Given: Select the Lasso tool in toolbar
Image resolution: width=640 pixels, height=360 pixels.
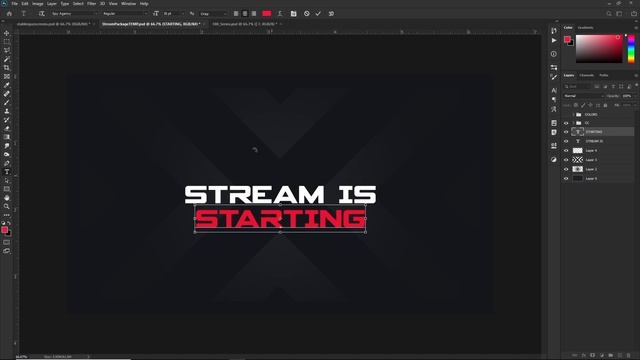Looking at the screenshot, I should point(7,50).
